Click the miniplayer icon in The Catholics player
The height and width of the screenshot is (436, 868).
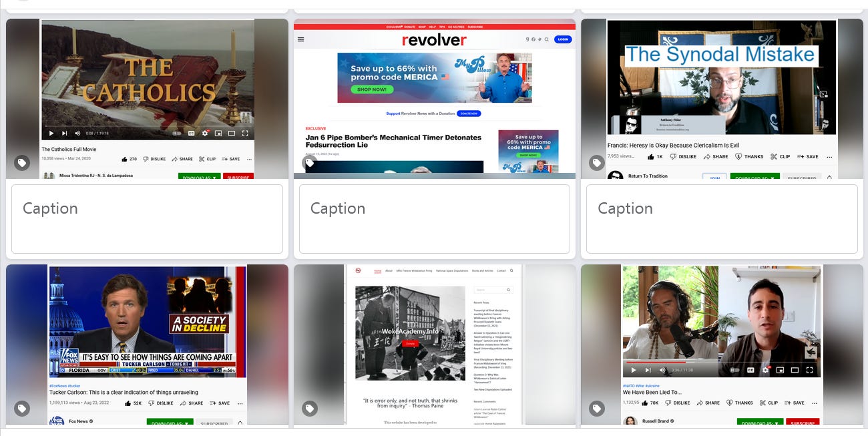click(x=218, y=133)
